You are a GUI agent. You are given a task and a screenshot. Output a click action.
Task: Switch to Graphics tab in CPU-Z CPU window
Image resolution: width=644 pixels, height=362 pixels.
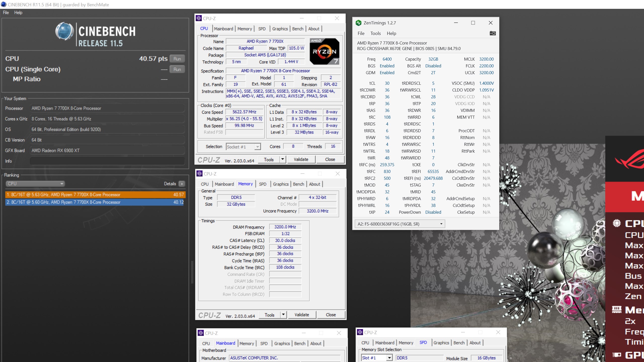pyautogui.click(x=280, y=29)
